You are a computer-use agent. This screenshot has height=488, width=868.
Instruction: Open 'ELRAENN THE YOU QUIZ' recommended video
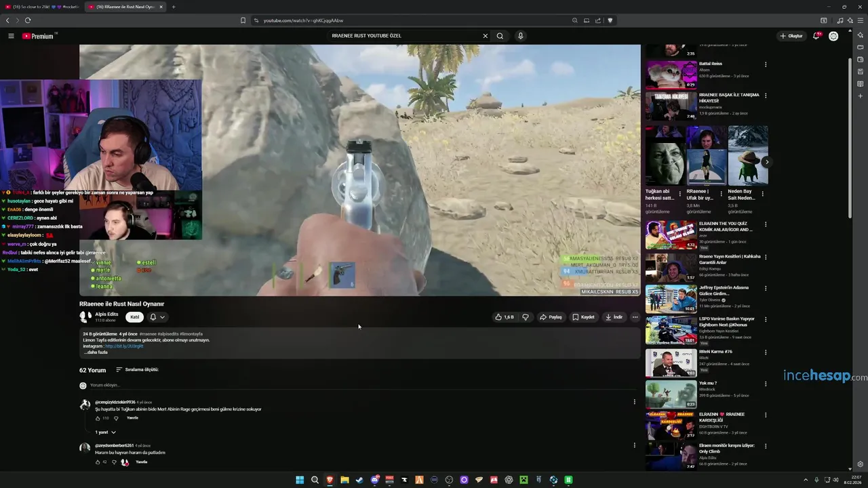[x=671, y=235]
